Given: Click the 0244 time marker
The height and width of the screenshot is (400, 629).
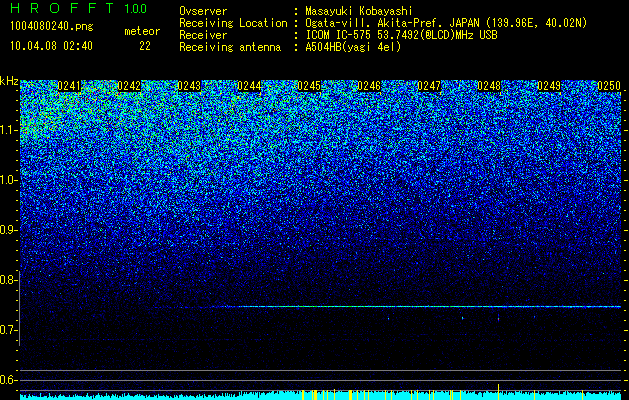Looking at the screenshot, I should click(249, 86).
